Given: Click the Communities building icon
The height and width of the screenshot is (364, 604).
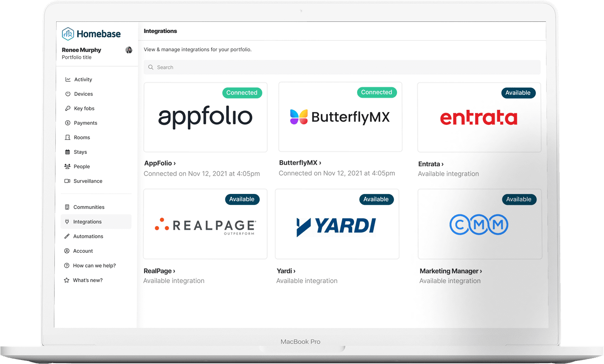Looking at the screenshot, I should tap(67, 207).
